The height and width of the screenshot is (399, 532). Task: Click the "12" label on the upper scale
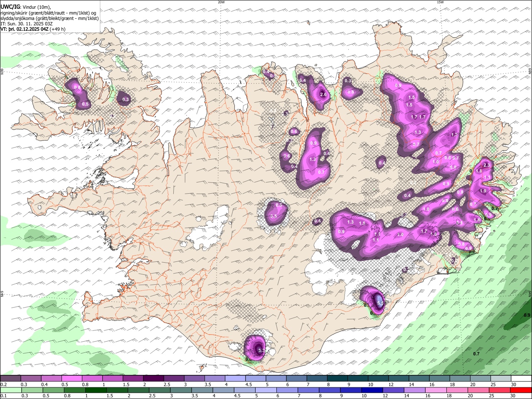point(392,384)
